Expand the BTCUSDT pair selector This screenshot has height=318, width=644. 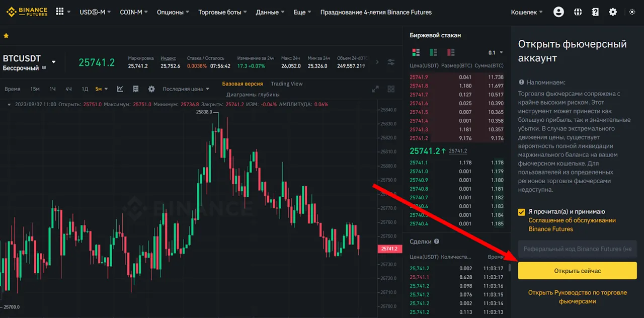tap(54, 62)
